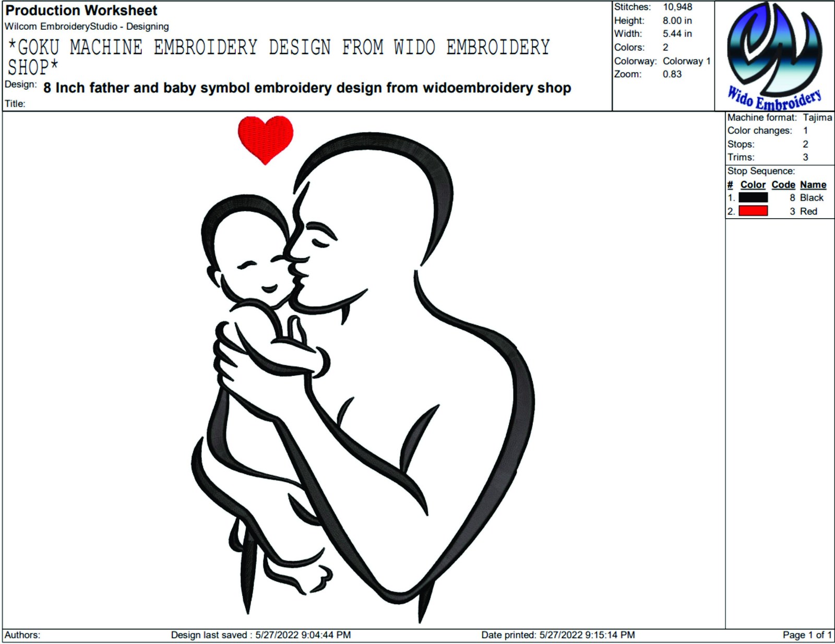Click the 'Code' column header

click(783, 185)
